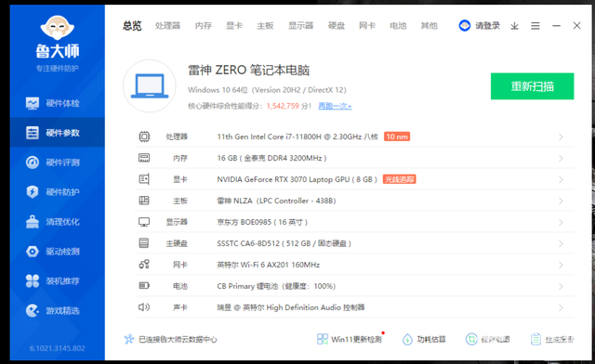Click 生成报告 report tool
595x364 pixels.
552,339
